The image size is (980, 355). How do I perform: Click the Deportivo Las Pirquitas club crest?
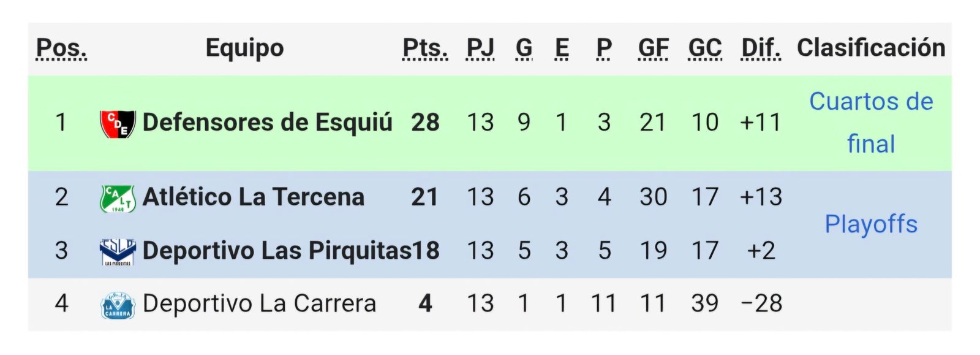pyautogui.click(x=117, y=251)
